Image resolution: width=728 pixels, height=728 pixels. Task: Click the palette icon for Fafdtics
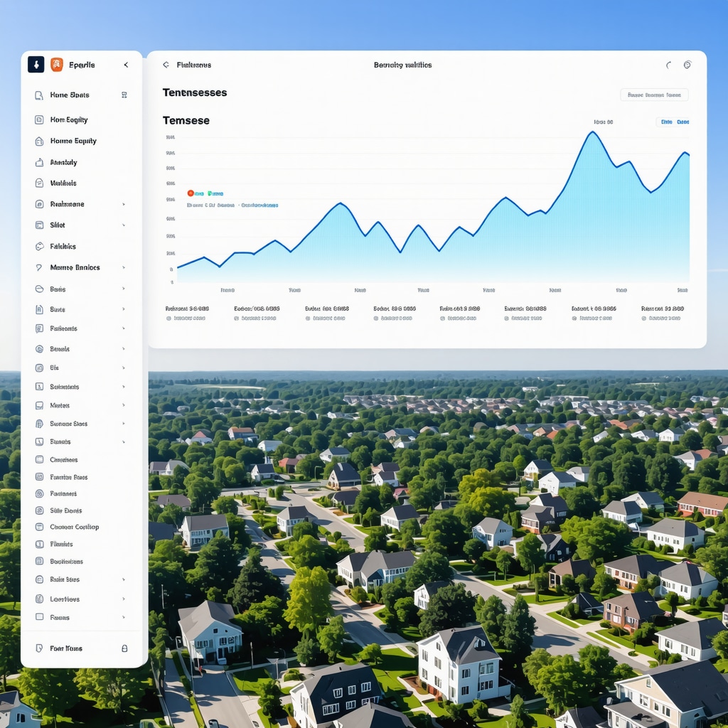pos(40,246)
